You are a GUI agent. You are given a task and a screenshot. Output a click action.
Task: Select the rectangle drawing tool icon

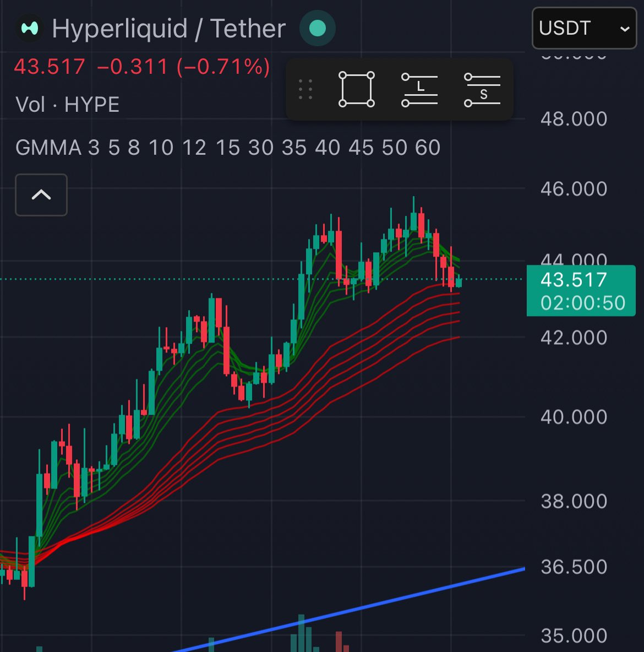(x=356, y=89)
